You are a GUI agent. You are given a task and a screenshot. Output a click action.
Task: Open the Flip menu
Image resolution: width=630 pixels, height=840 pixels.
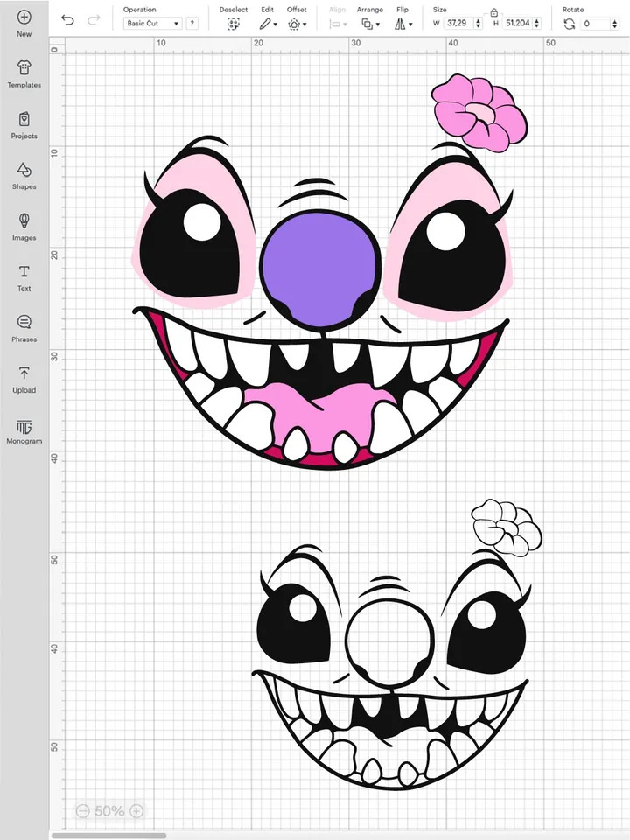(402, 24)
